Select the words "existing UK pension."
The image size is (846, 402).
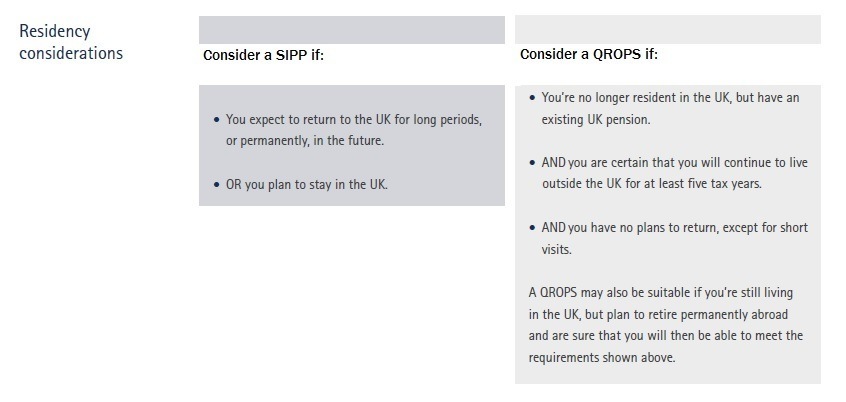pyautogui.click(x=595, y=120)
